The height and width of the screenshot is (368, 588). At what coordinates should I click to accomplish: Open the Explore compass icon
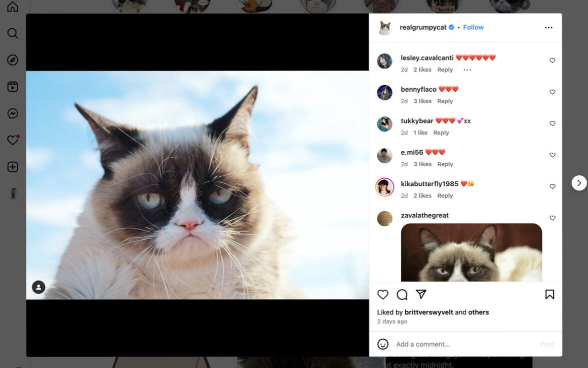[13, 60]
